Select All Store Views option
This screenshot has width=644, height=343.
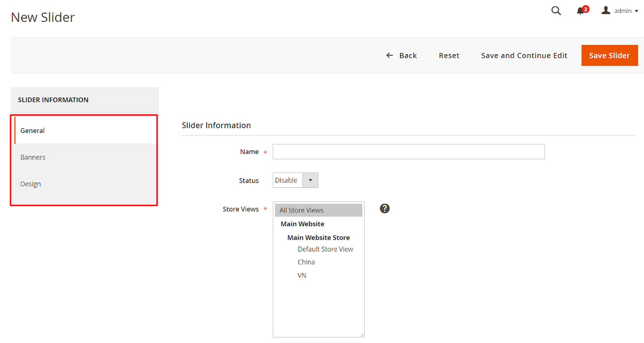(x=318, y=210)
